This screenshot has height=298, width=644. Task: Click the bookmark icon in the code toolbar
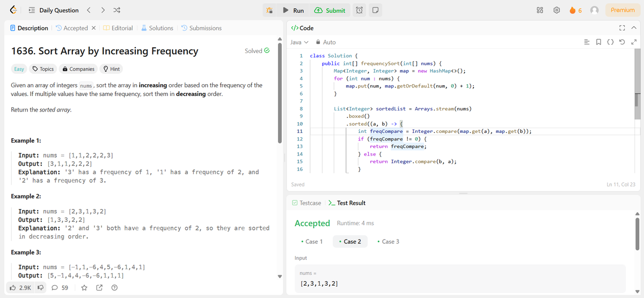(x=599, y=42)
